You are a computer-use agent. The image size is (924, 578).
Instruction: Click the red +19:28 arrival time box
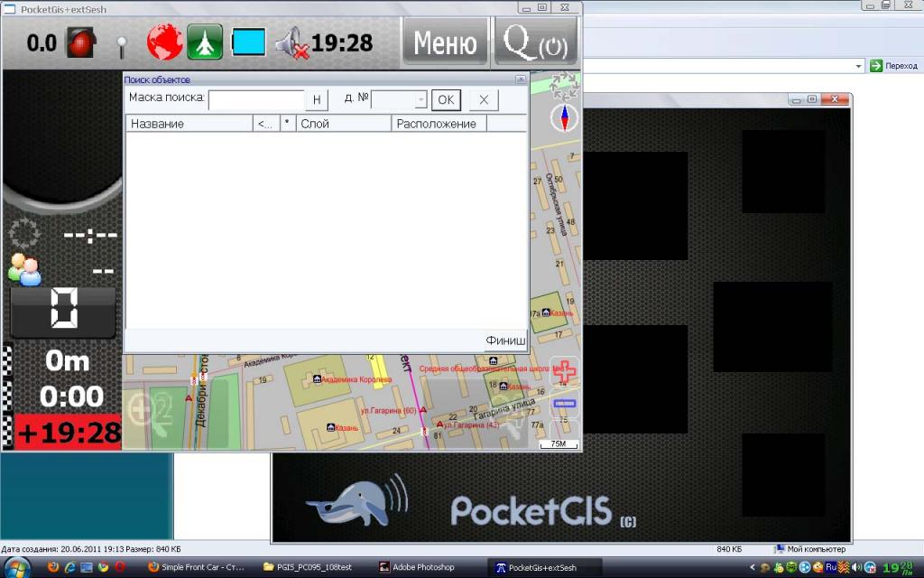(x=68, y=432)
